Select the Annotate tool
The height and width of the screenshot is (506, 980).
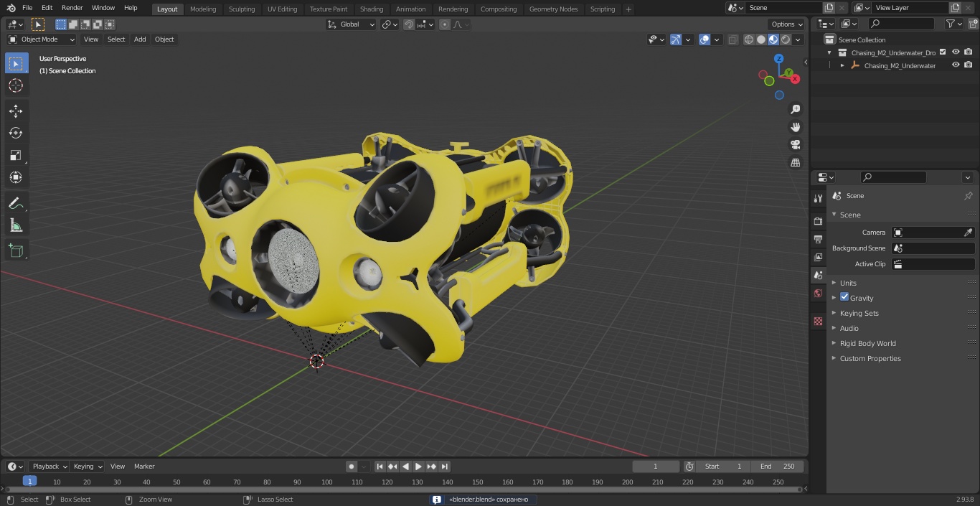(x=16, y=203)
